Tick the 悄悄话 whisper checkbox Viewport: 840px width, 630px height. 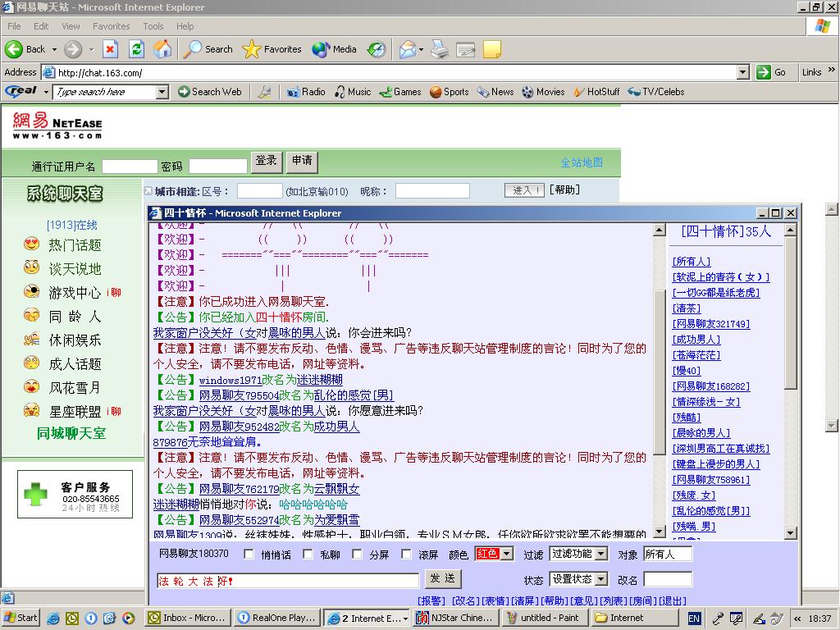[x=249, y=554]
